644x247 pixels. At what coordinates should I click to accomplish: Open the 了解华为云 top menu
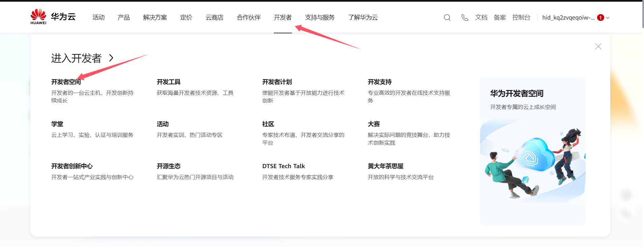tap(363, 18)
